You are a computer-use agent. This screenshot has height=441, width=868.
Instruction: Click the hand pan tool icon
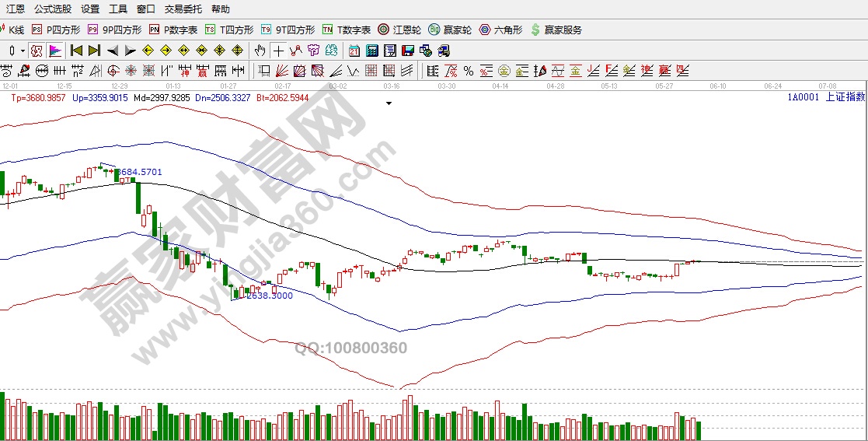click(260, 51)
